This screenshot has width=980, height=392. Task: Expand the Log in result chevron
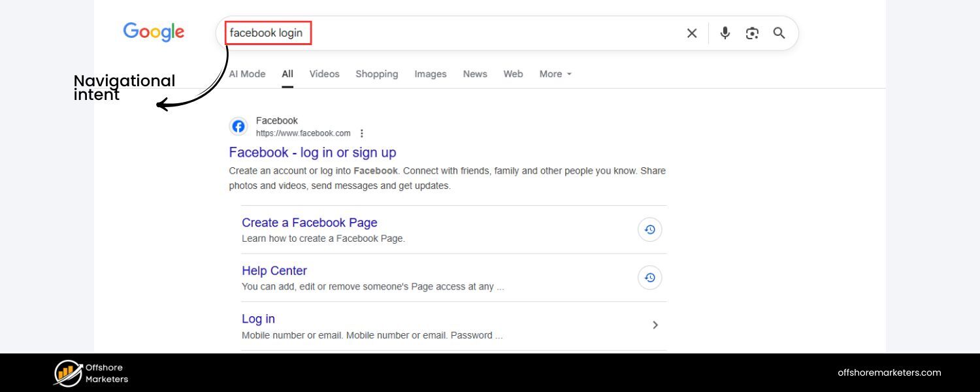[x=655, y=325]
